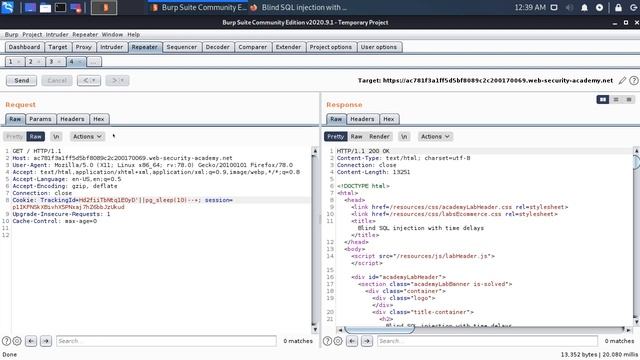Select Repeater request tab 3
This screenshot has width=640, height=360.
[55, 62]
